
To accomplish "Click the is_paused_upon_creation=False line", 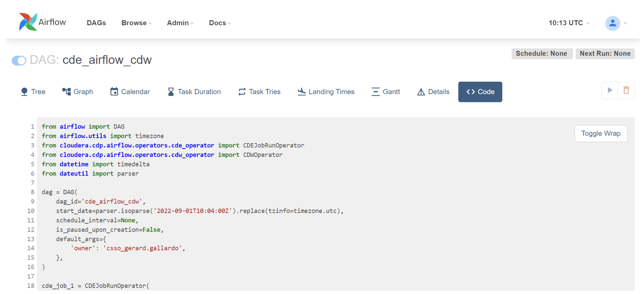I will [110, 229].
